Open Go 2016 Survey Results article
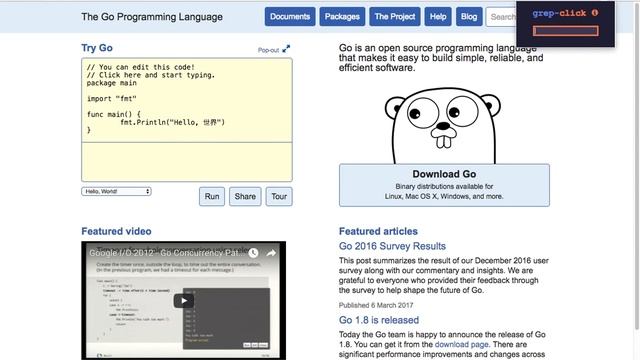640x360 pixels. click(x=392, y=246)
